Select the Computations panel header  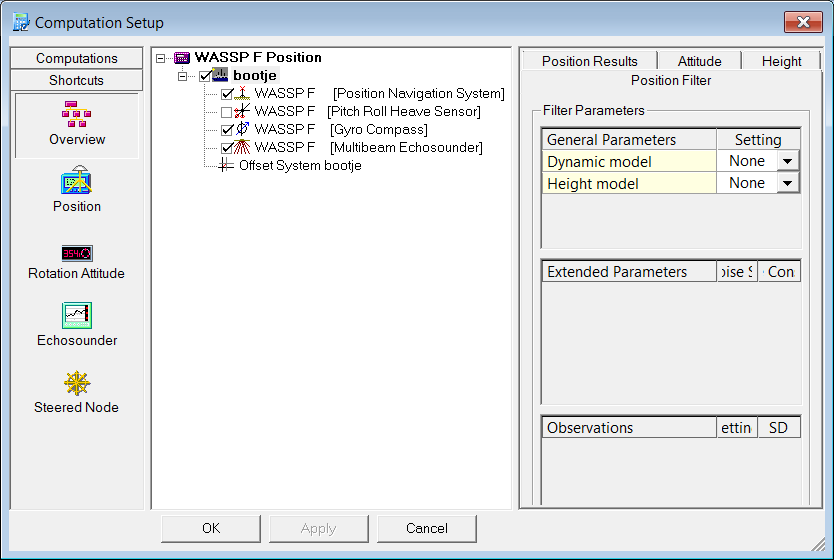pos(77,58)
